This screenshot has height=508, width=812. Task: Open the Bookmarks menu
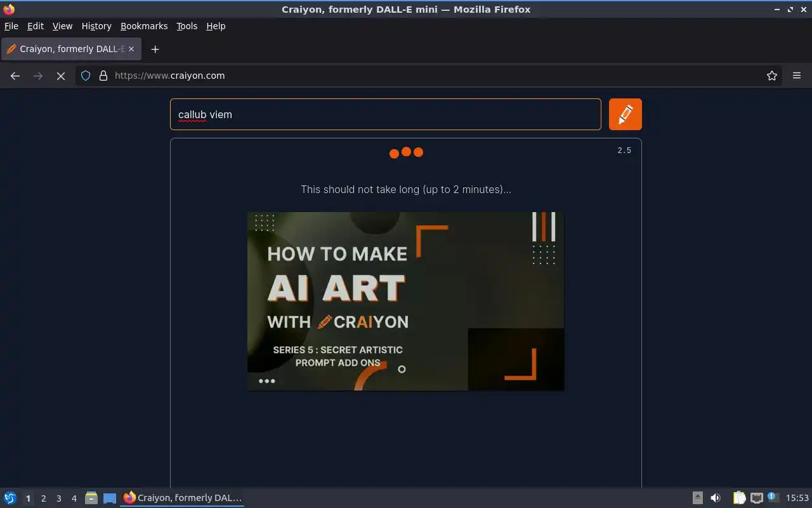click(x=144, y=26)
